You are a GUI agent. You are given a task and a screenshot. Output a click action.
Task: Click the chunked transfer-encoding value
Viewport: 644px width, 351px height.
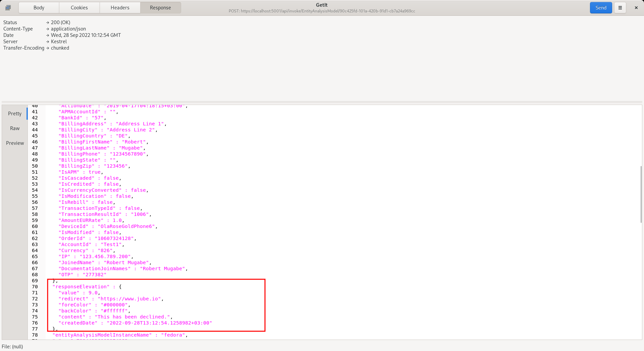pos(60,48)
